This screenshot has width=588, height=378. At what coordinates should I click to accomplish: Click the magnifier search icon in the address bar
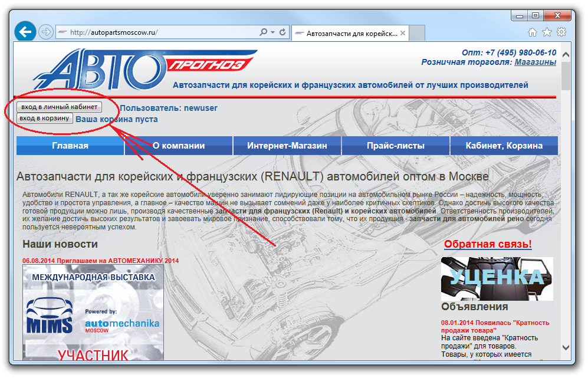263,32
